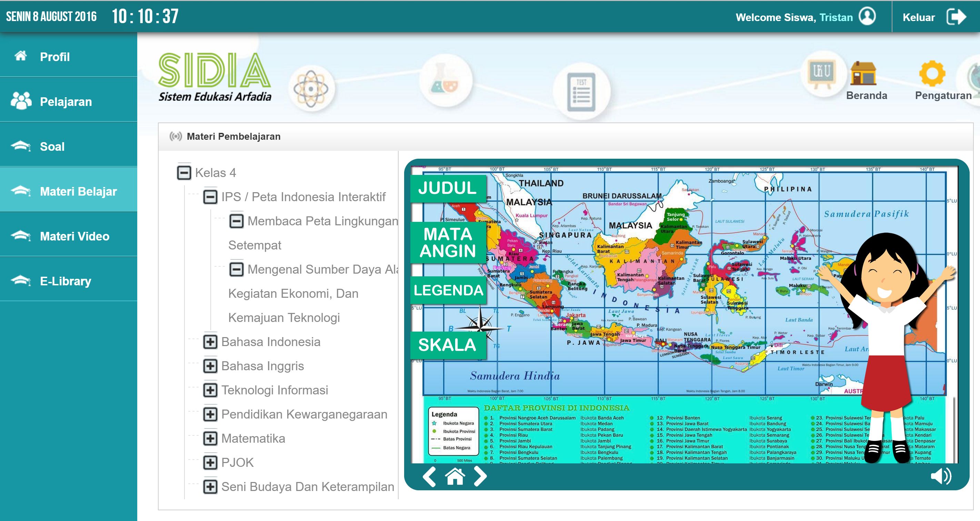Click the JUDUL map button
The height and width of the screenshot is (521, 980).
pyautogui.click(x=448, y=188)
